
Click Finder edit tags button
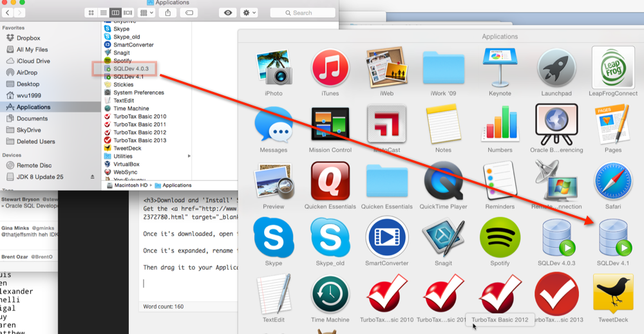click(189, 13)
